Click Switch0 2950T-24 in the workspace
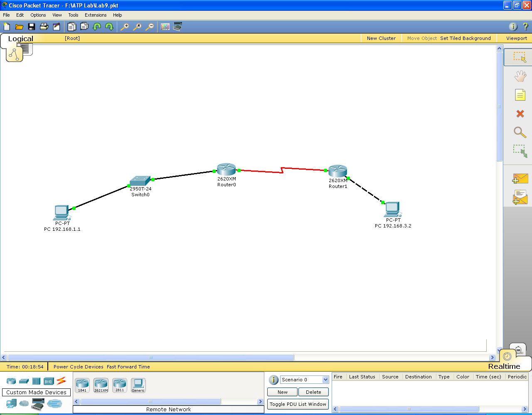The height and width of the screenshot is (415, 532). [140, 181]
